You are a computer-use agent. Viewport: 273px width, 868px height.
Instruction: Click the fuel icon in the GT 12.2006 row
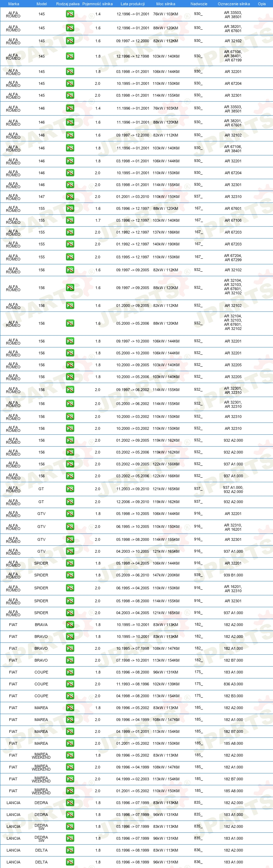70,502
